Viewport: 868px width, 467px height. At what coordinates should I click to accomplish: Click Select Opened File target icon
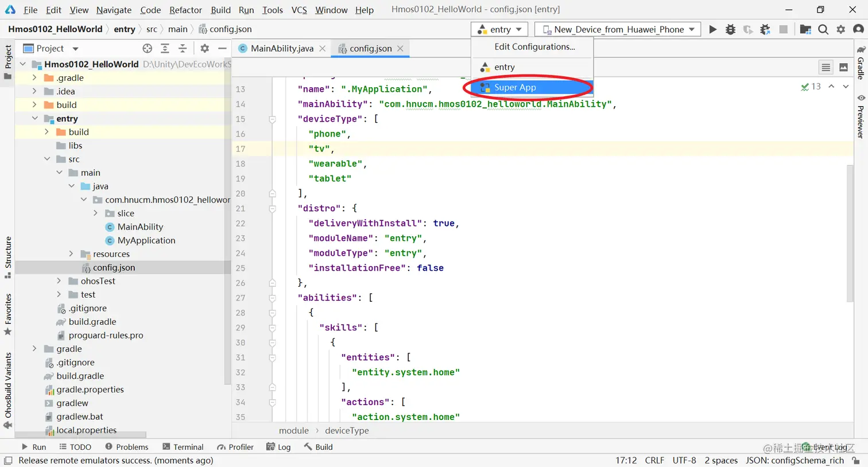(x=148, y=48)
